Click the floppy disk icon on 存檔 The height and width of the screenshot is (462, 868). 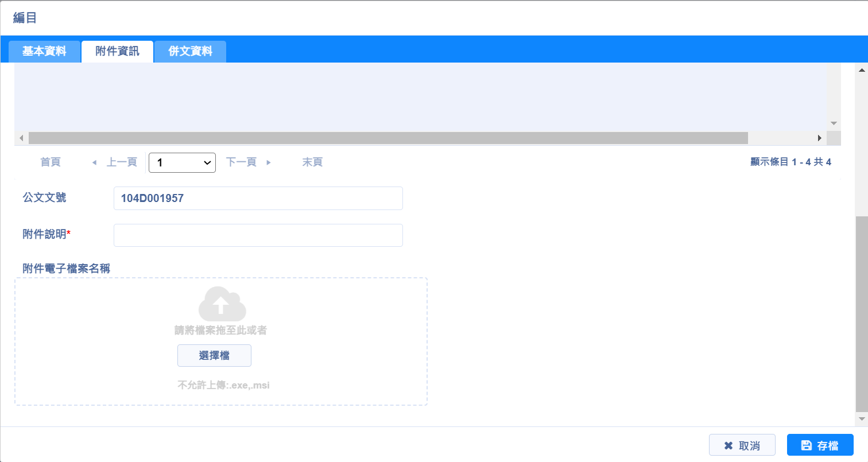click(806, 445)
